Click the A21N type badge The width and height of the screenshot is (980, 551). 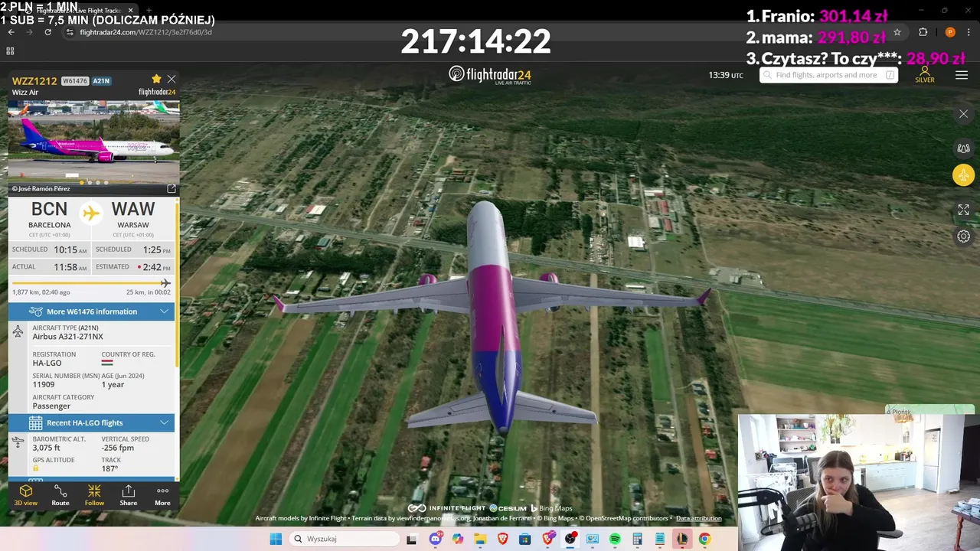102,80
